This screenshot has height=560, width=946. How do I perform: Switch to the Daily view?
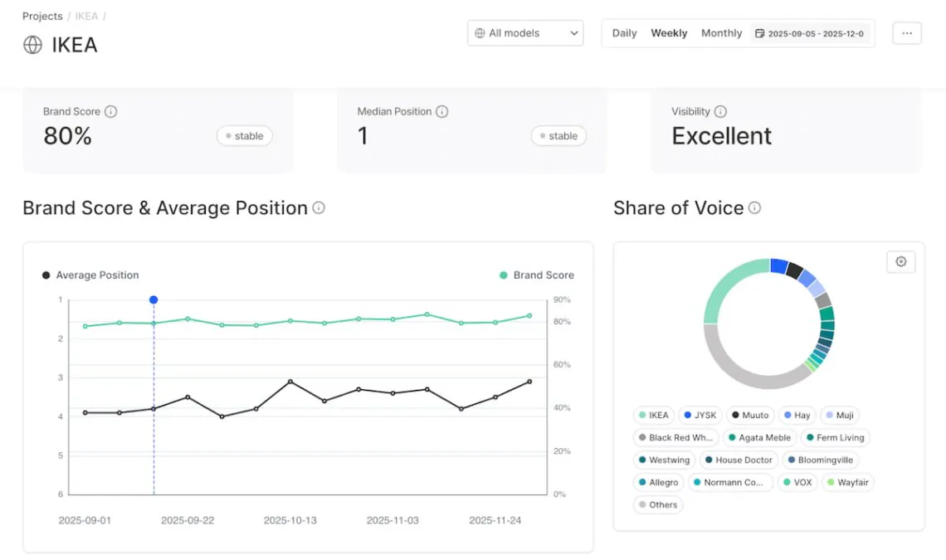[x=624, y=33]
